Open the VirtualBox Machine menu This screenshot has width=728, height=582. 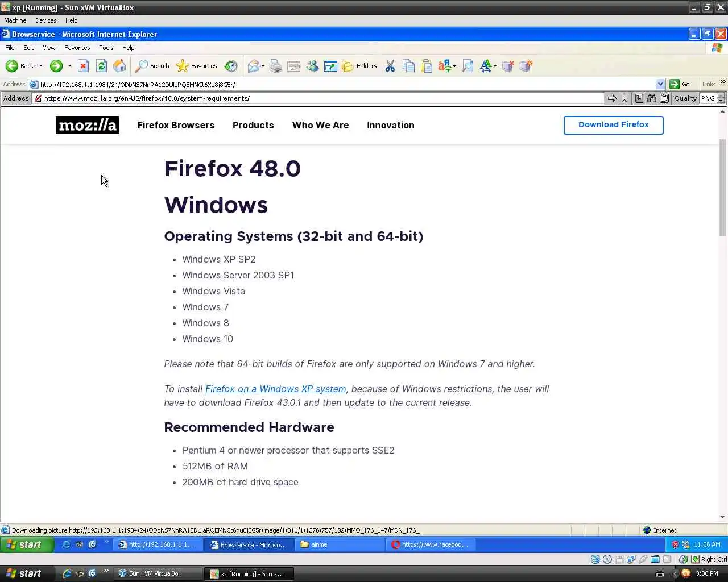pyautogui.click(x=15, y=20)
